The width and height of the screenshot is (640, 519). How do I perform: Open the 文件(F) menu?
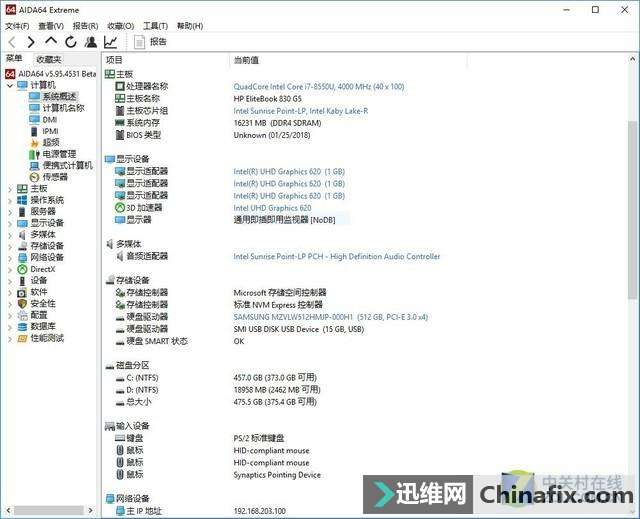coord(17,26)
